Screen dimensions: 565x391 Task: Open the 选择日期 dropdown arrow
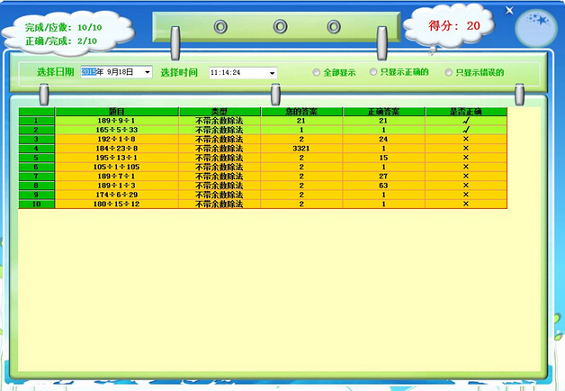point(147,72)
